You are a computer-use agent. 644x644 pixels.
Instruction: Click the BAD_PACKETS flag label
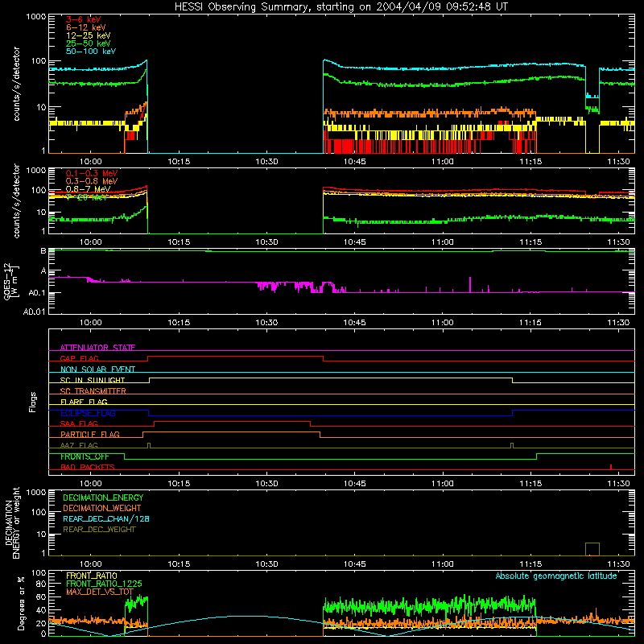pyautogui.click(x=88, y=467)
